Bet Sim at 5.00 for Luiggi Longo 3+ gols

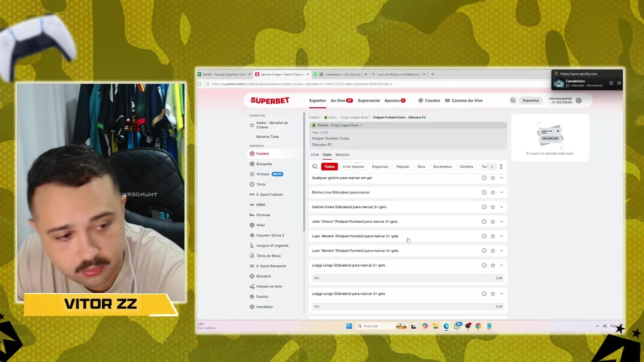(408, 307)
